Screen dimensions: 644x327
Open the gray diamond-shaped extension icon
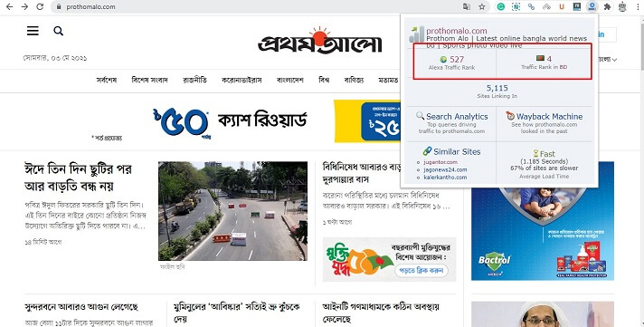(546, 6)
